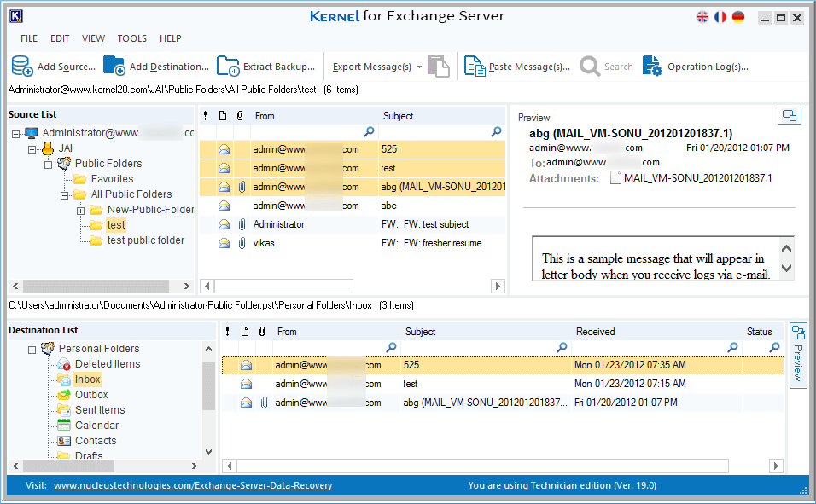Select the 'test public folder' tree item

tap(146, 240)
